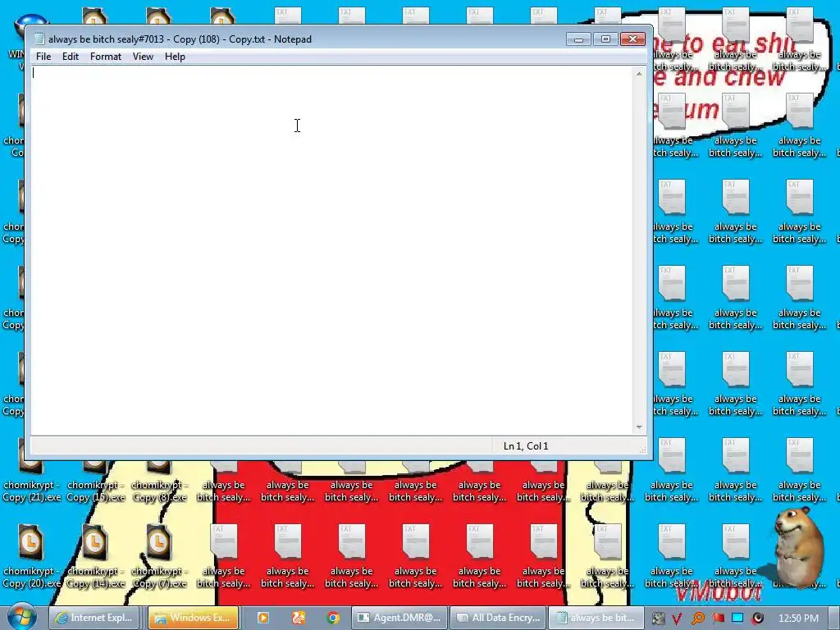
Task: Click the 'always be bit...' Notepad taskbar button
Action: click(x=596, y=618)
